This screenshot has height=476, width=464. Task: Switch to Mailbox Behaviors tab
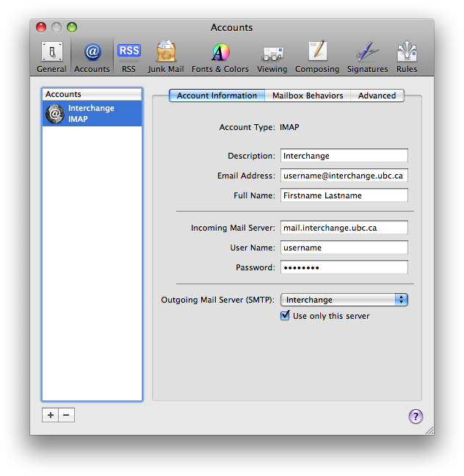pyautogui.click(x=308, y=95)
